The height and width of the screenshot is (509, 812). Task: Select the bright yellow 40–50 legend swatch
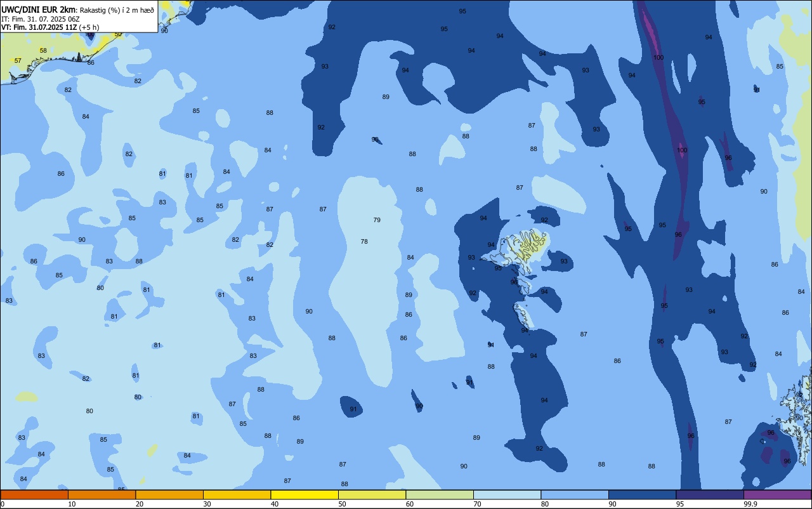coord(304,494)
